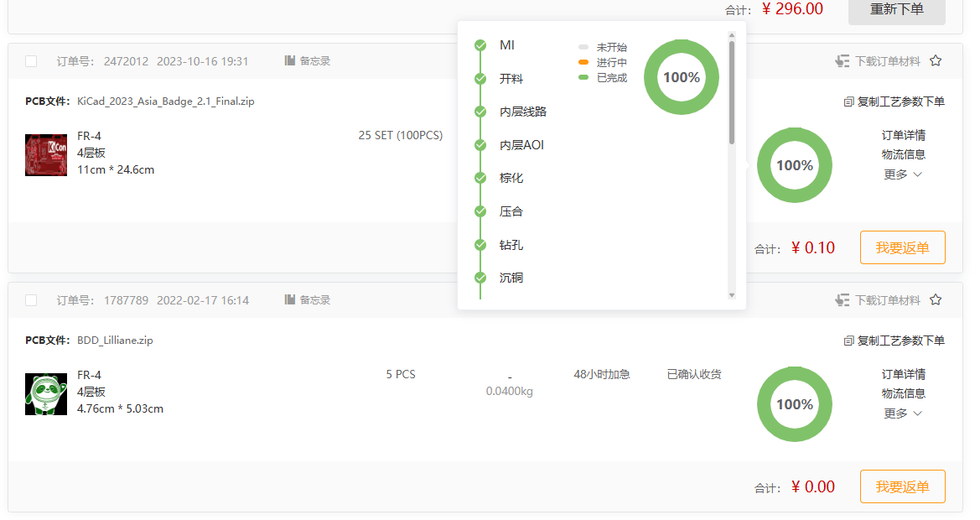
Task: Tick the checkbox for order 2472012
Action: tap(31, 61)
